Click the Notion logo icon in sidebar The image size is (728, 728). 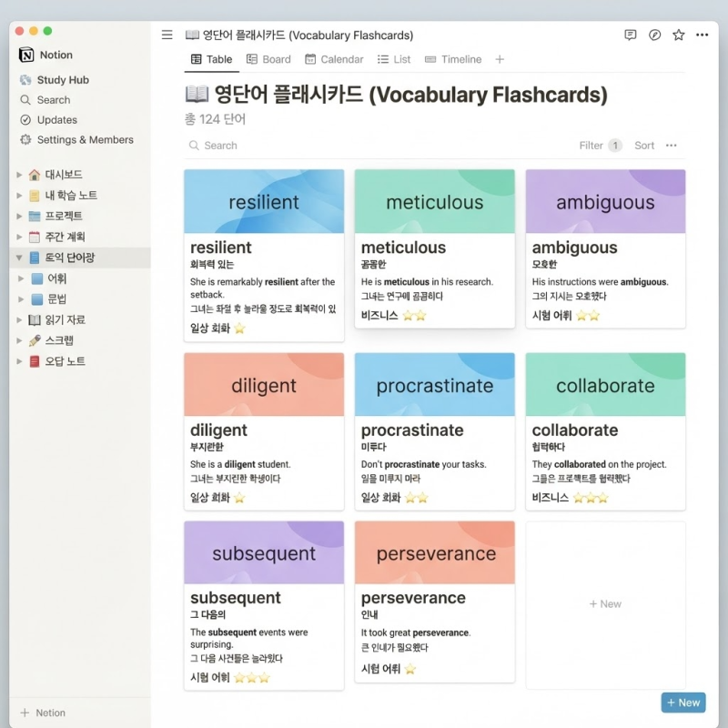pyautogui.click(x=26, y=55)
